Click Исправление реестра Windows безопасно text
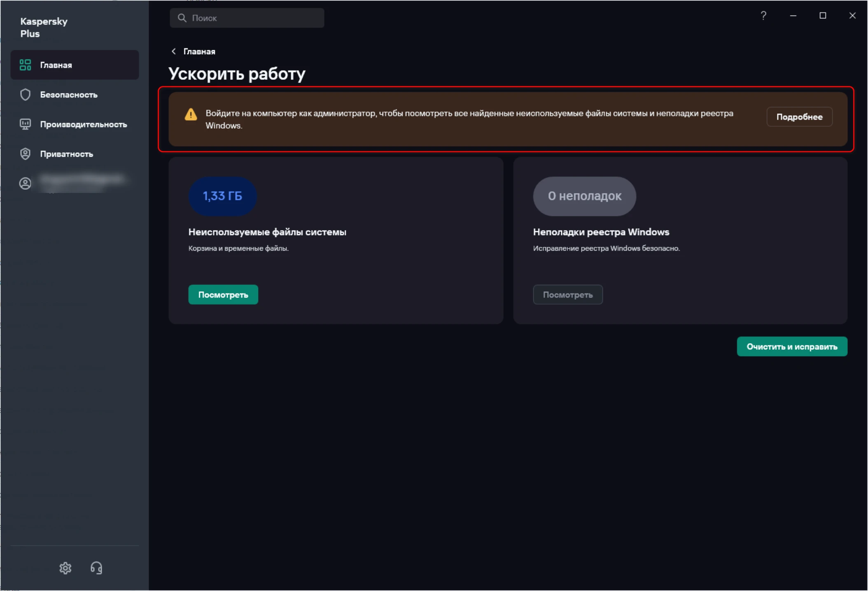 [x=606, y=248]
